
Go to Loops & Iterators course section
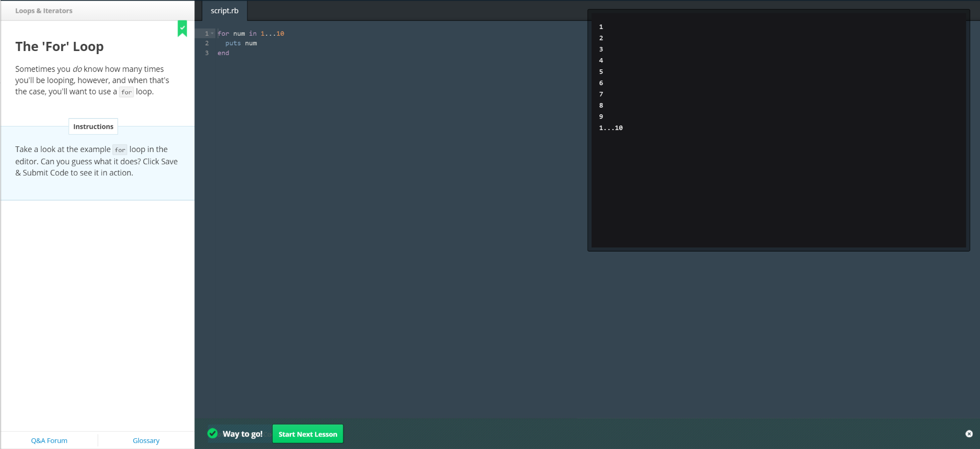44,11
